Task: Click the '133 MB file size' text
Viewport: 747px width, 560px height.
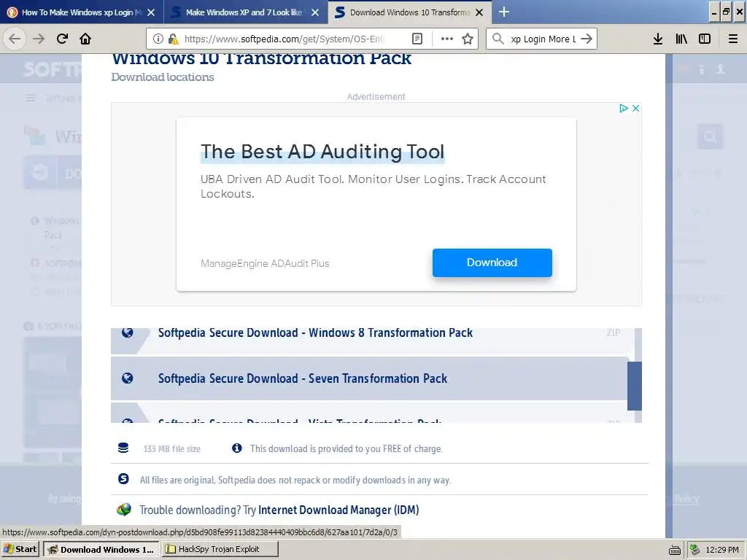Action: coord(172,448)
